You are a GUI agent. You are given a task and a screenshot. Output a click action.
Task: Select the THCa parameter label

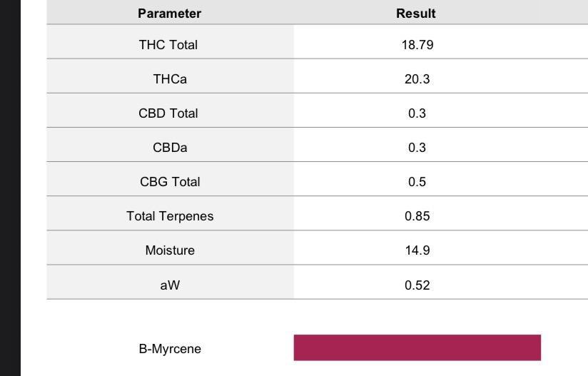pos(170,79)
